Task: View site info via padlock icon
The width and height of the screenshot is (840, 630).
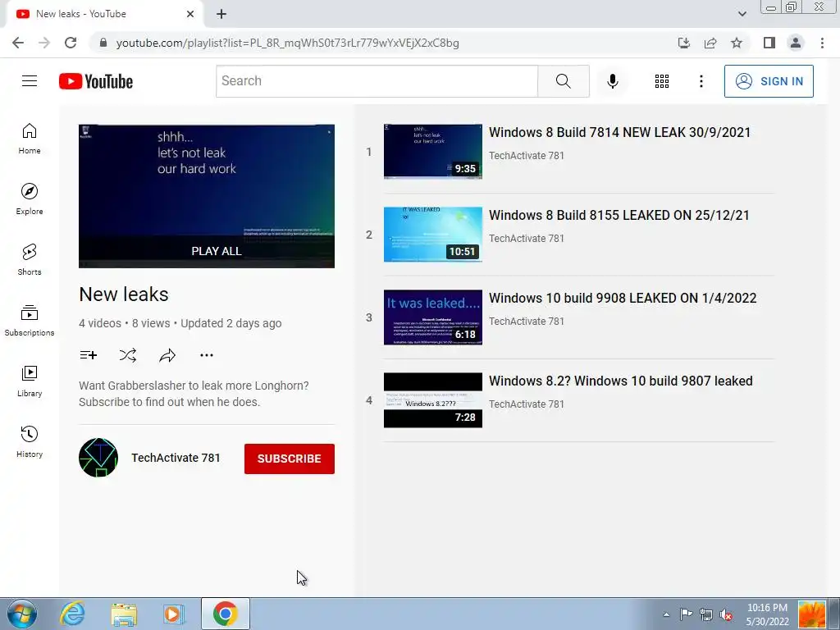Action: pyautogui.click(x=103, y=43)
